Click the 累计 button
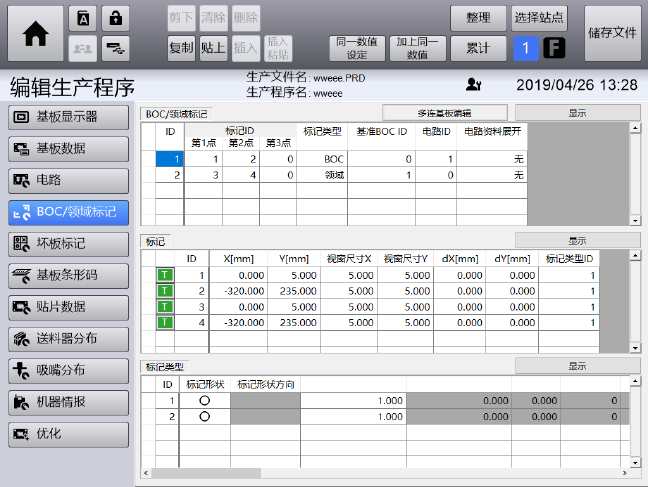 point(478,48)
